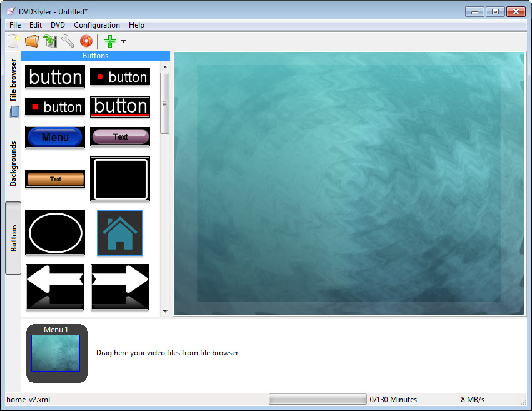Viewport: 532px width, 411px height.
Task: Open the Configuration menu
Action: click(x=97, y=25)
